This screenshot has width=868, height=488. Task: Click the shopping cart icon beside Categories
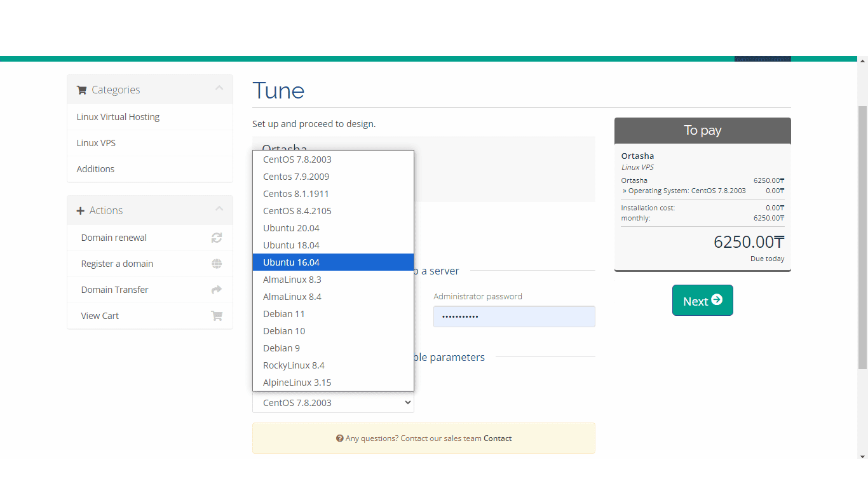click(81, 90)
